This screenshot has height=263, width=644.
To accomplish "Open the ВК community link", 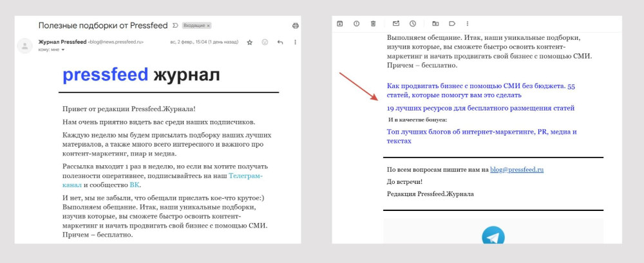I will pos(135,185).
